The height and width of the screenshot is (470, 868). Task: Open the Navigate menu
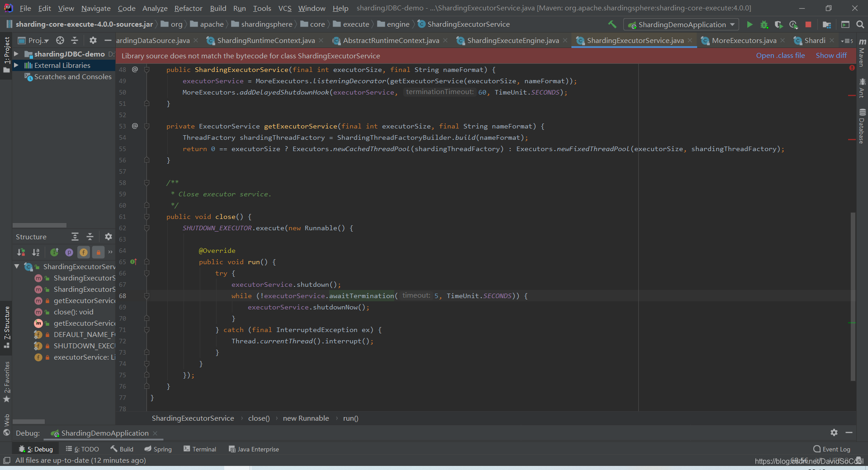tap(96, 8)
